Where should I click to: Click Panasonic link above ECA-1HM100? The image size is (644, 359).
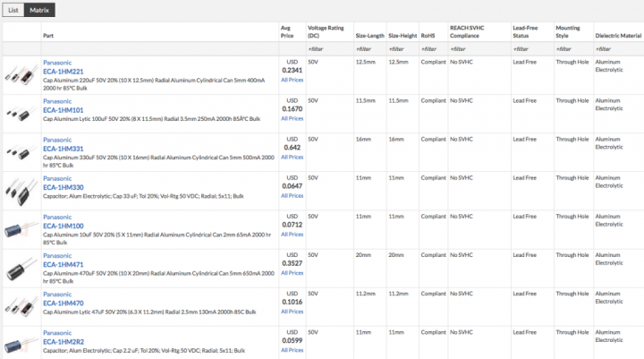point(57,218)
